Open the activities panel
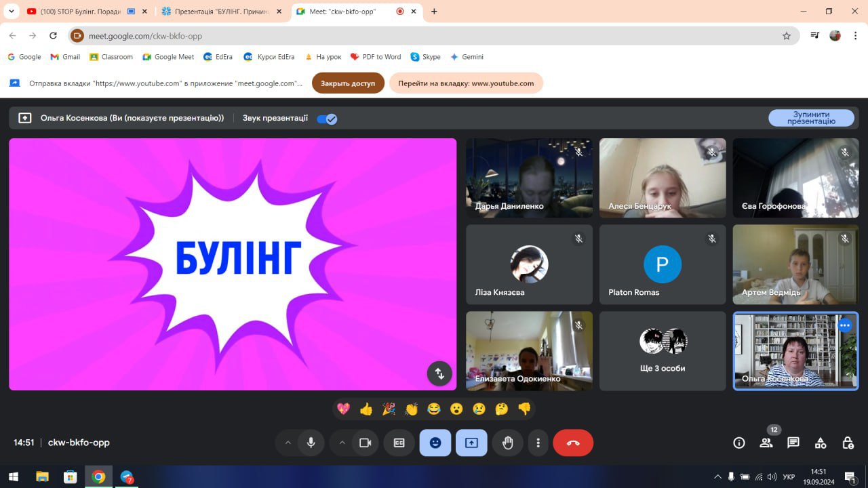The image size is (868, 488). (x=821, y=443)
